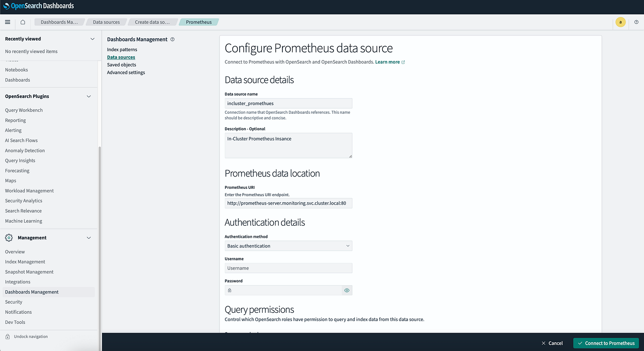This screenshot has height=351, width=644.
Task: Open Dashboards Management in sidebar
Action: pyautogui.click(x=48, y=292)
